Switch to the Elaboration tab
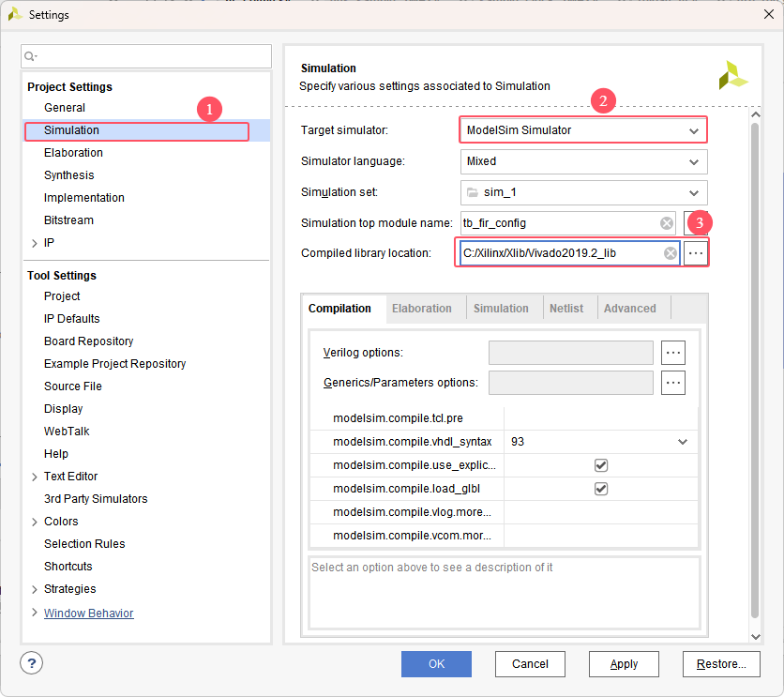Screen dimensions: 784x697 tap(421, 309)
